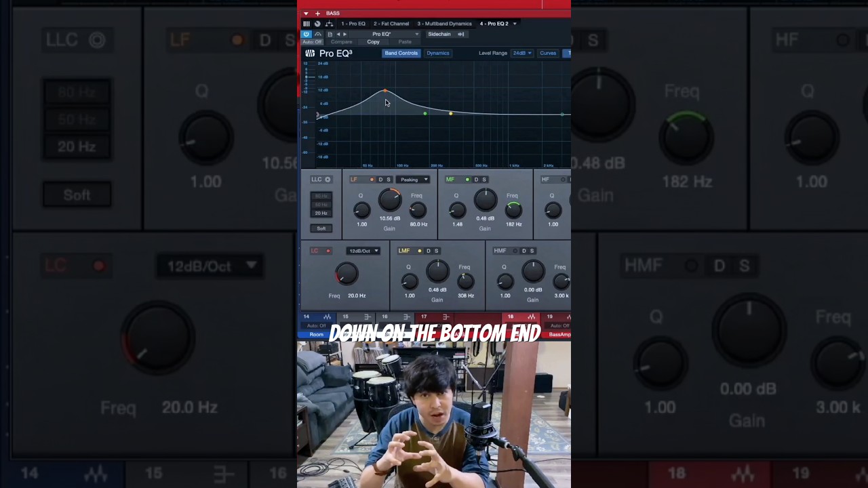The width and height of the screenshot is (868, 488).
Task: Click the Paste button
Action: (405, 42)
